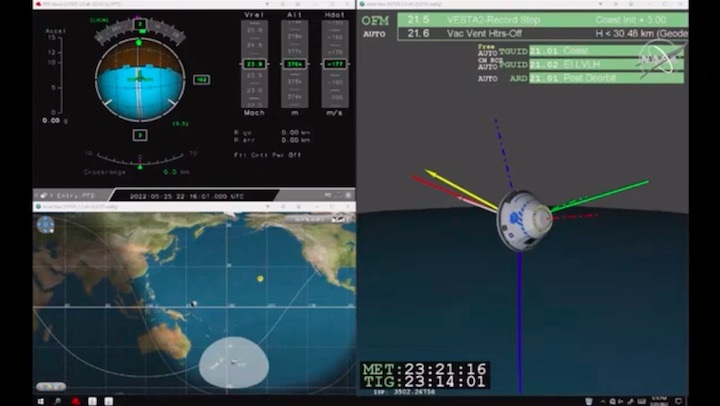The width and height of the screenshot is (720, 406).
Task: Click the map toolbar pill at bottom-left
Action: [51, 386]
